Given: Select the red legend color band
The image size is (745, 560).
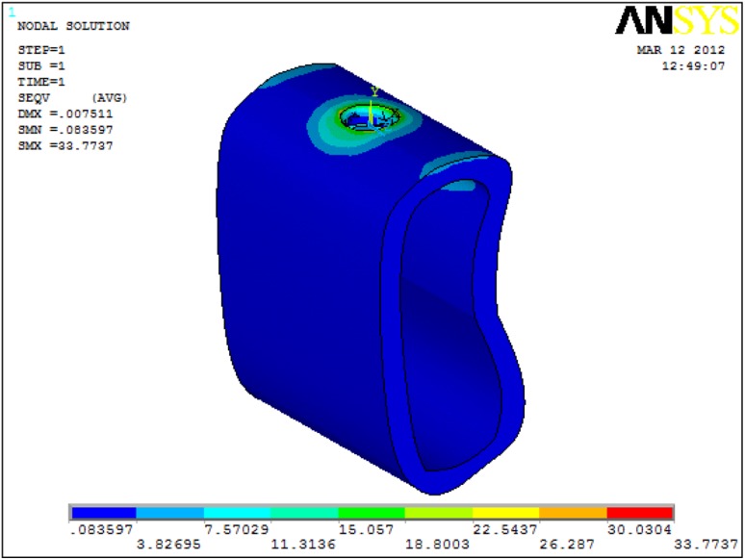Looking at the screenshot, I should 639,512.
